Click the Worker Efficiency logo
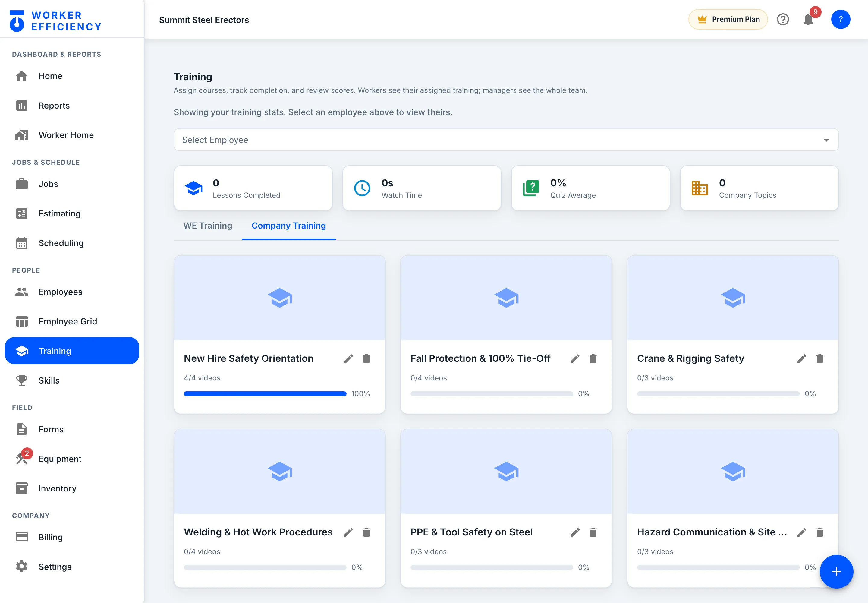This screenshot has width=868, height=603. pos(55,21)
